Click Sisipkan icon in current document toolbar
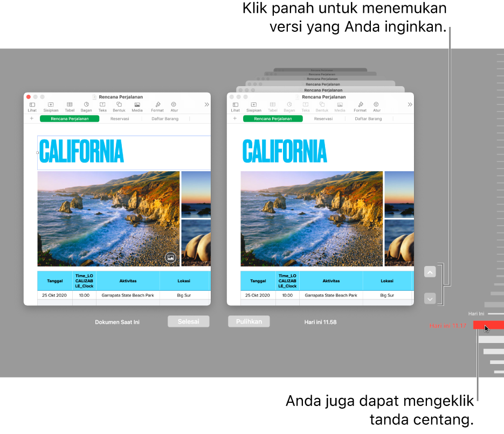Screen dimensions: 504x434 coord(51,107)
